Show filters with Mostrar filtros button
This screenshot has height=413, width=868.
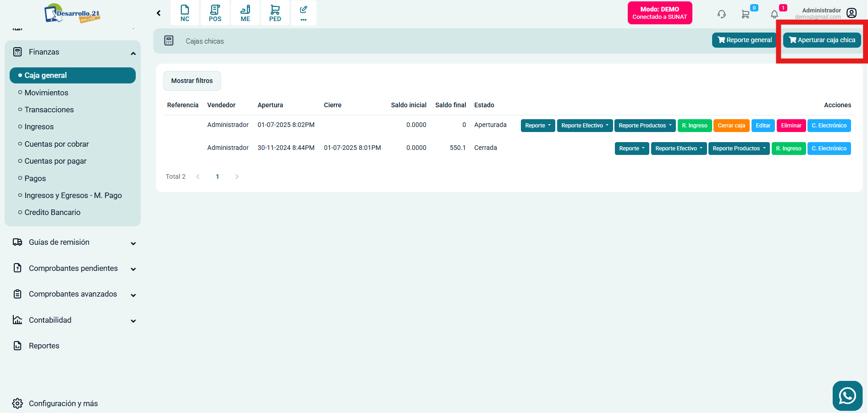click(x=192, y=81)
